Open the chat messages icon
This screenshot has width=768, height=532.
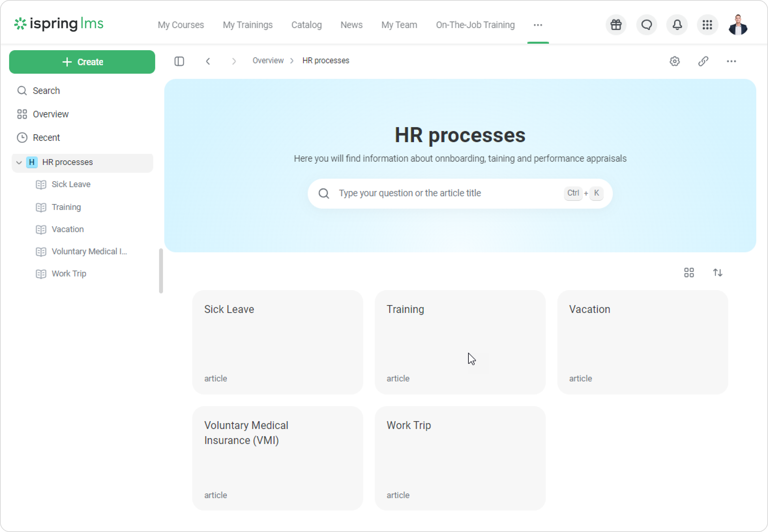[x=646, y=25]
